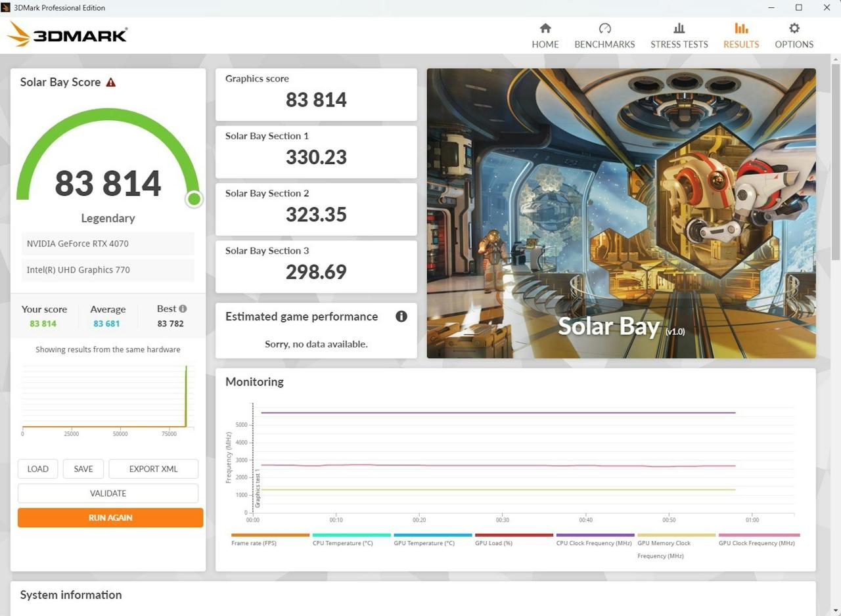Click the Intel(R) UHD Graphics 770 entry
This screenshot has height=616, width=841.
[x=108, y=270]
